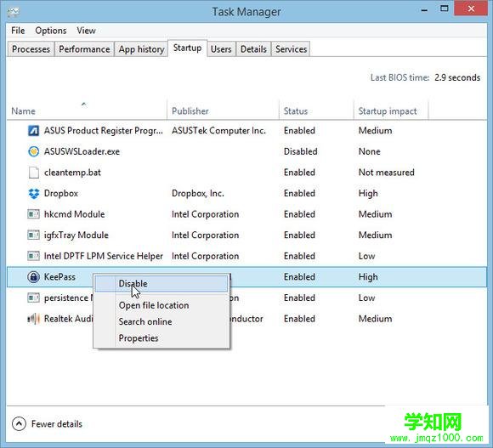
Task: Choose Disable in the context menu
Action: (161, 284)
